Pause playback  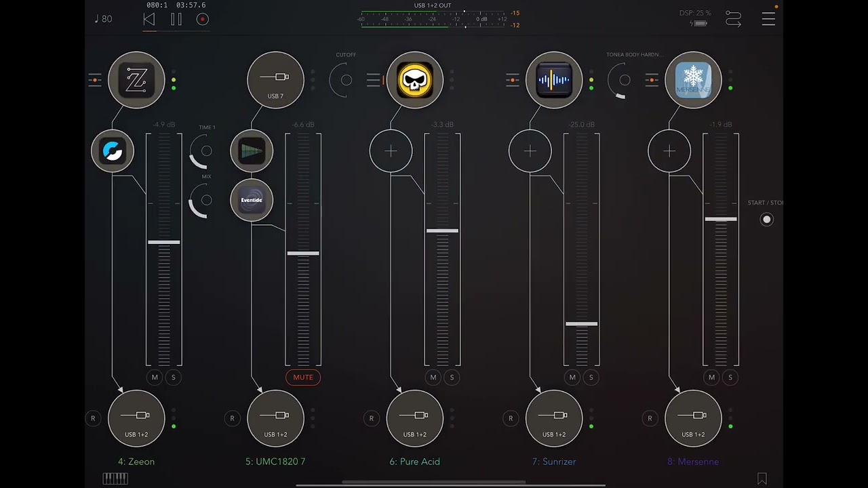tap(176, 20)
